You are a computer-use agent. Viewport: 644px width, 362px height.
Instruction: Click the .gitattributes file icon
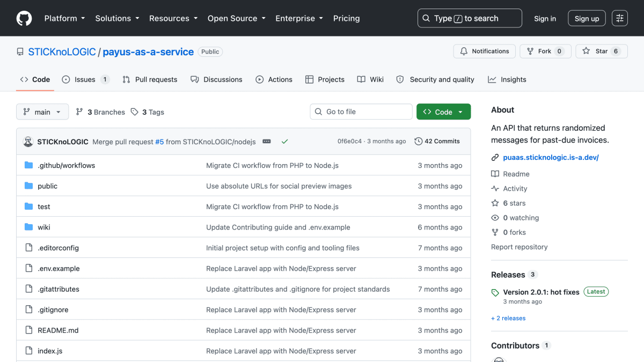click(29, 289)
